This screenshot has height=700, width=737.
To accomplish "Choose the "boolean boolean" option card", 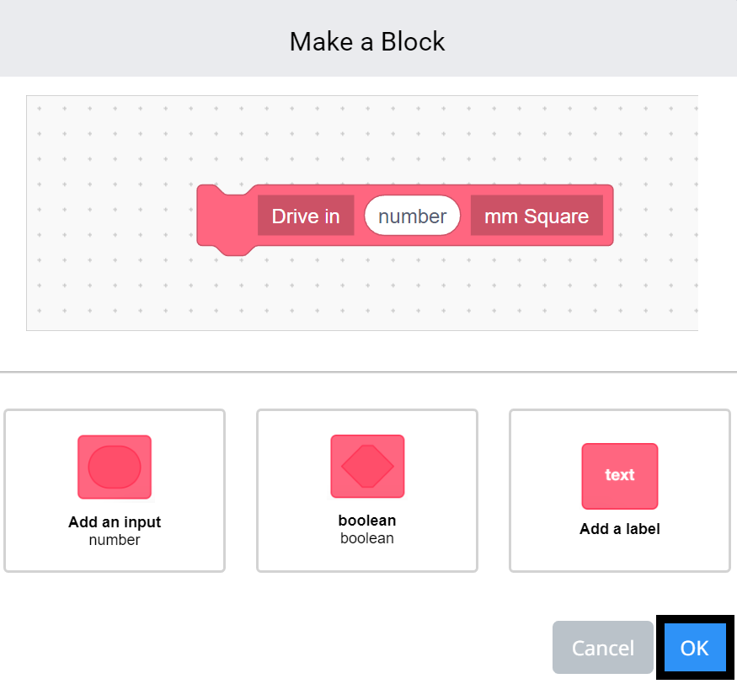I will pyautogui.click(x=367, y=490).
